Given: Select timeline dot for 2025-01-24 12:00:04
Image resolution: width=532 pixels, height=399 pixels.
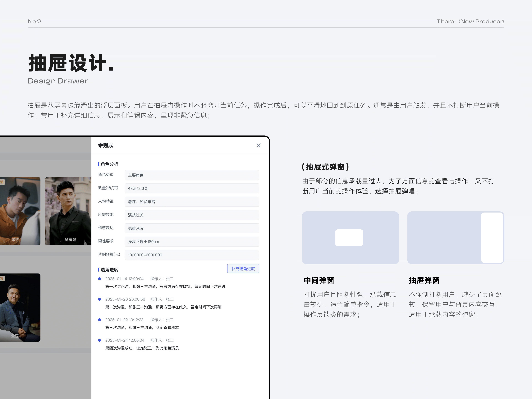Looking at the screenshot, I should coord(99,340).
